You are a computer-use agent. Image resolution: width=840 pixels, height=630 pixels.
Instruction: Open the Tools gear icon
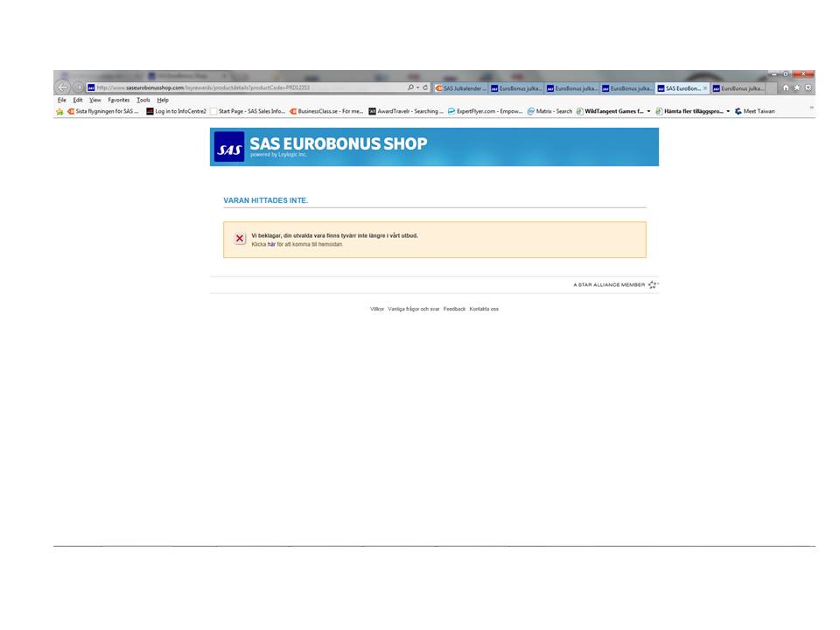(x=808, y=87)
